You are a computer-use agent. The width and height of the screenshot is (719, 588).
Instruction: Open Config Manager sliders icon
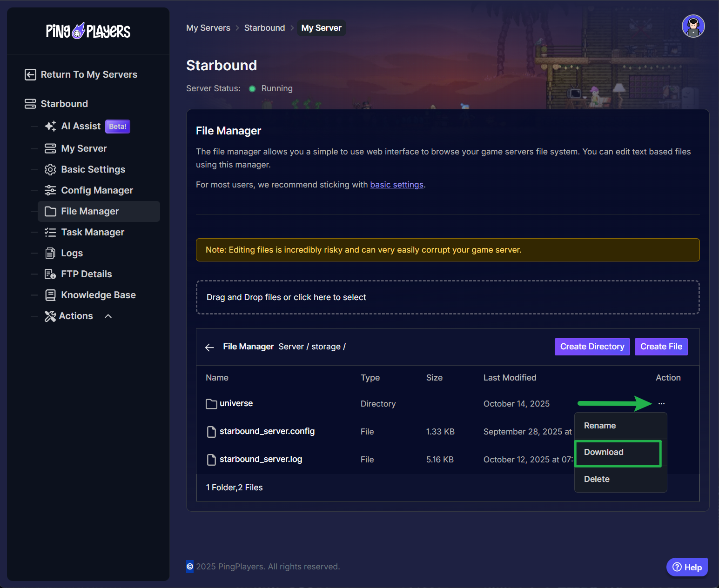click(x=50, y=191)
